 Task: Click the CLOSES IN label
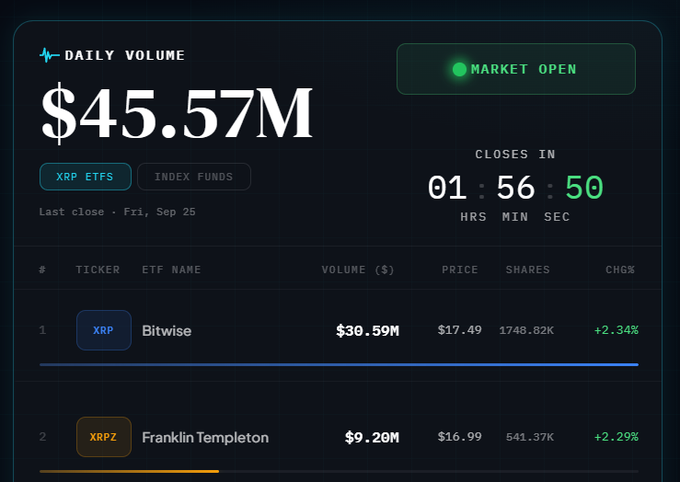pyautogui.click(x=515, y=154)
